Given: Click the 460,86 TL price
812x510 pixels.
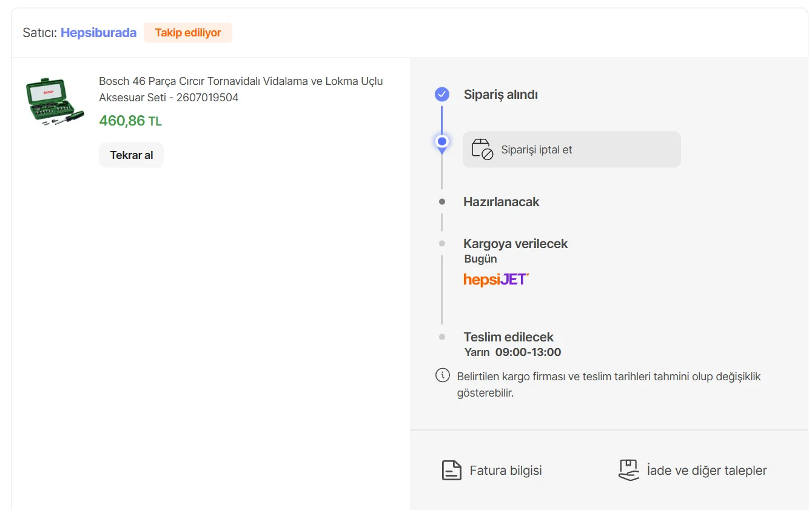Looking at the screenshot, I should click(130, 121).
